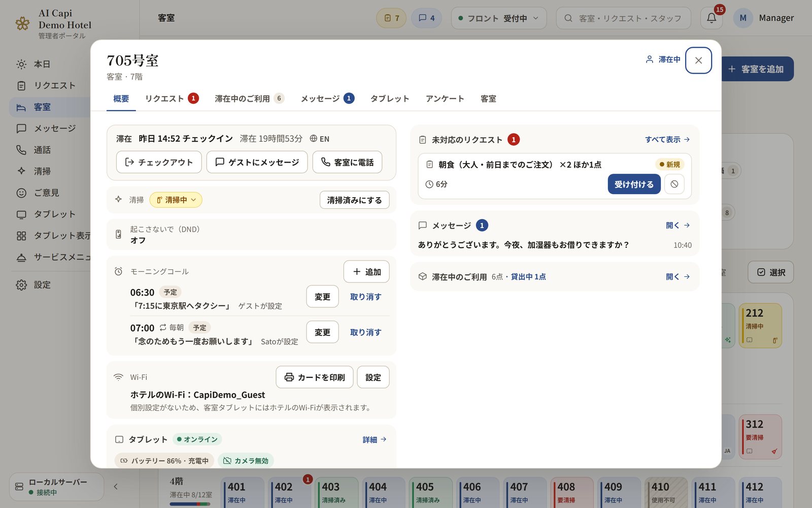
Task: Open the messages counter badge showing 4
Action: click(426, 18)
